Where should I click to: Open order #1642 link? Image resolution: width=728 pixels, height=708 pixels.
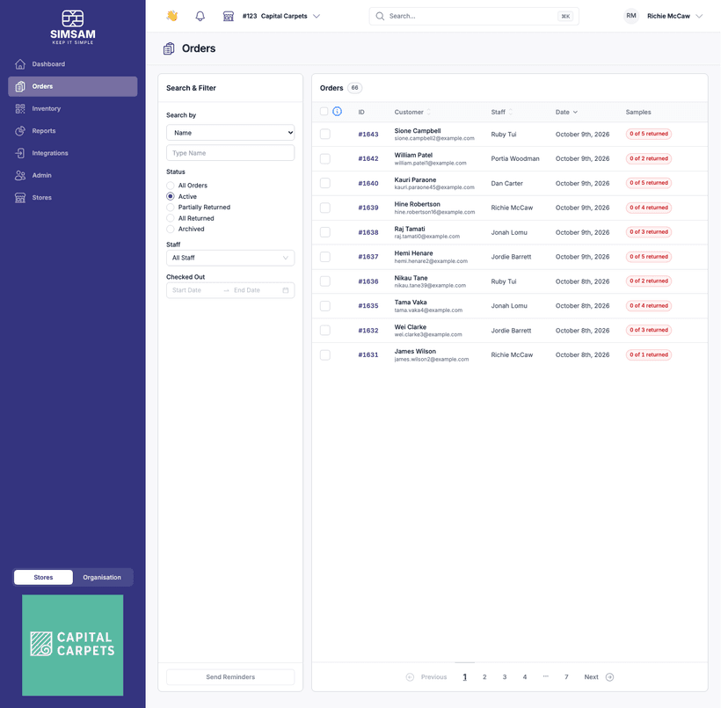368,159
